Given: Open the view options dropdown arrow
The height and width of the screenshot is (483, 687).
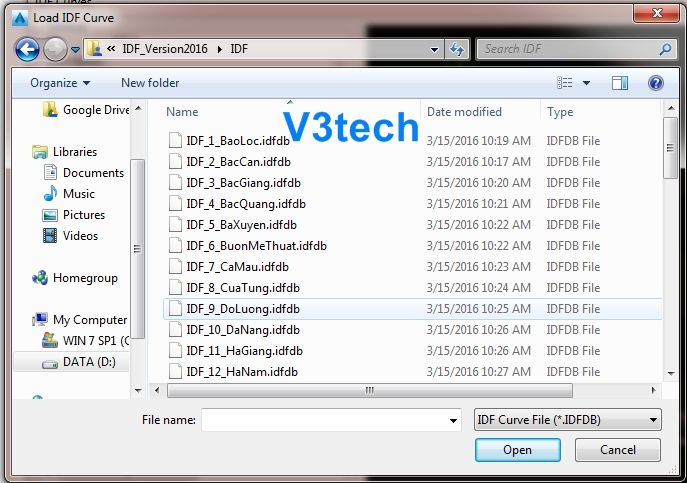Looking at the screenshot, I should pyautogui.click(x=586, y=83).
